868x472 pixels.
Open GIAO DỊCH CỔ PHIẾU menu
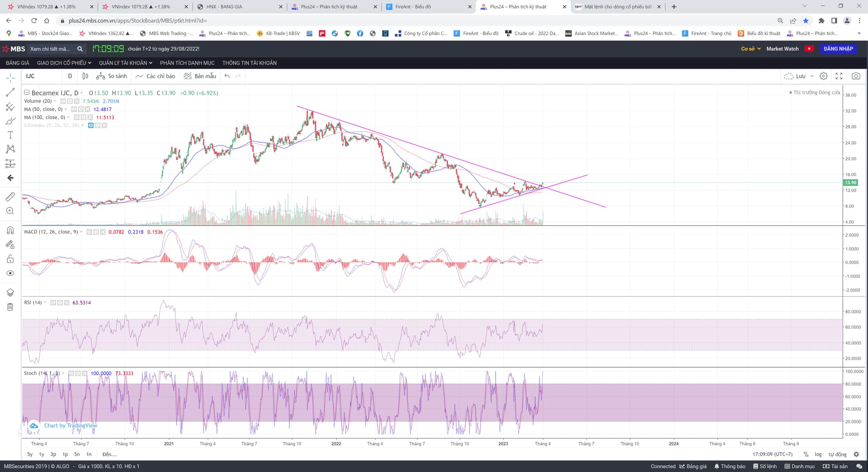pyautogui.click(x=64, y=63)
